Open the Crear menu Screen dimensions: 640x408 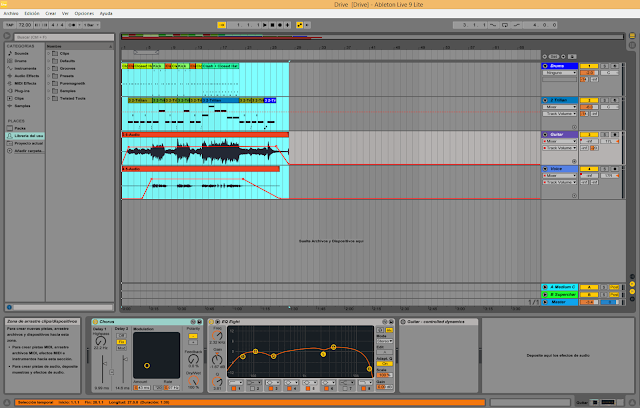tap(51, 13)
